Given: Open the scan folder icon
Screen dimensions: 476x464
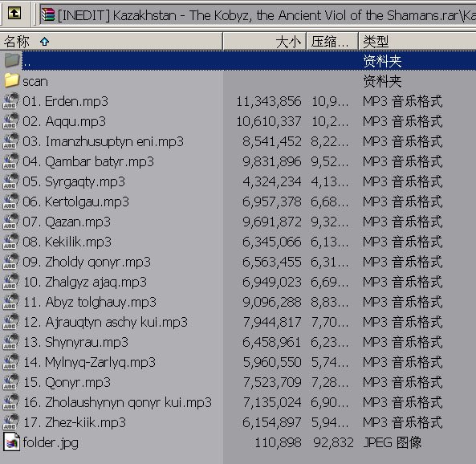Looking at the screenshot, I should [x=12, y=80].
